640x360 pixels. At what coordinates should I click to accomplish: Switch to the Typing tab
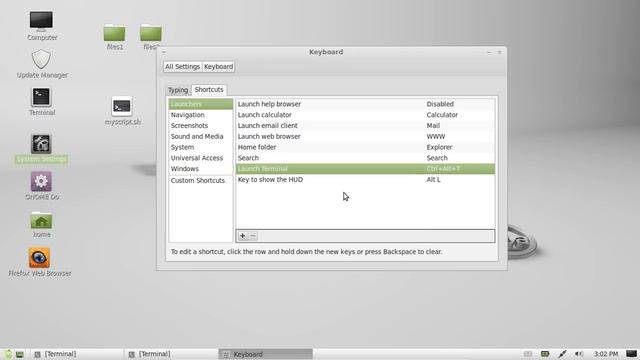pyautogui.click(x=178, y=90)
